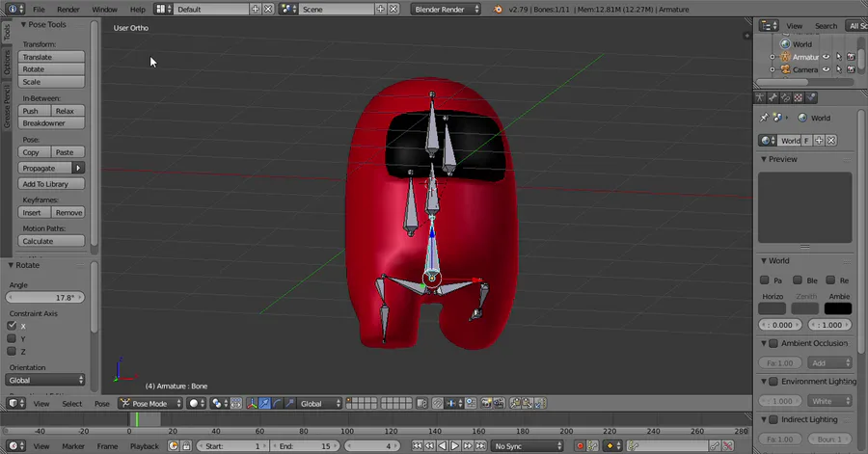Image resolution: width=868 pixels, height=454 pixels.
Task: Open the Pose Mode dropdown
Action: point(149,404)
